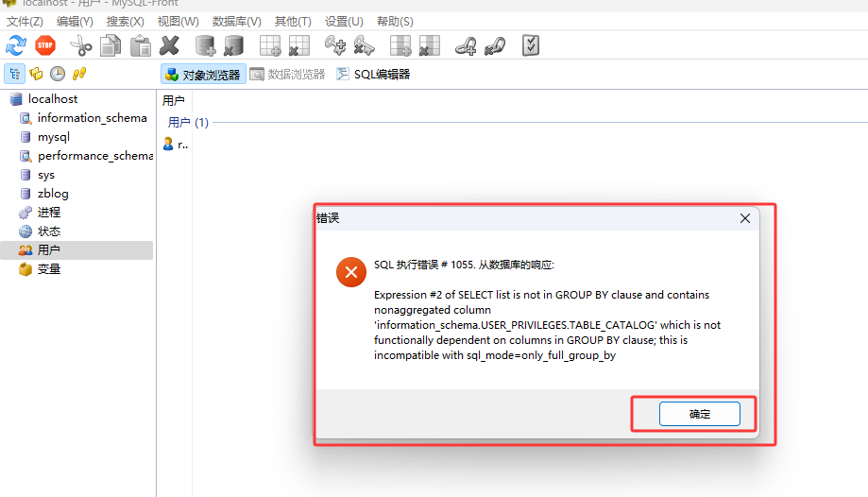Click the 确定 button in error dialog

point(699,414)
